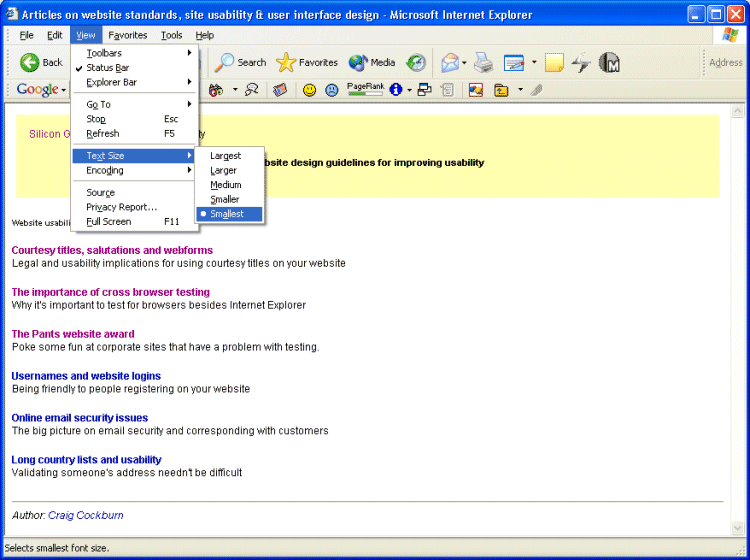Choose Full Screen in the View menu
750x560 pixels.
(x=134, y=221)
